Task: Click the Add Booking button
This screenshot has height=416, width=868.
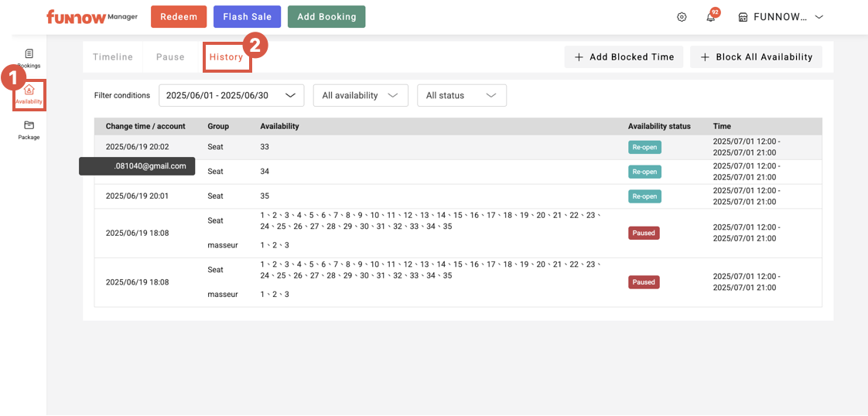Action: 326,16
